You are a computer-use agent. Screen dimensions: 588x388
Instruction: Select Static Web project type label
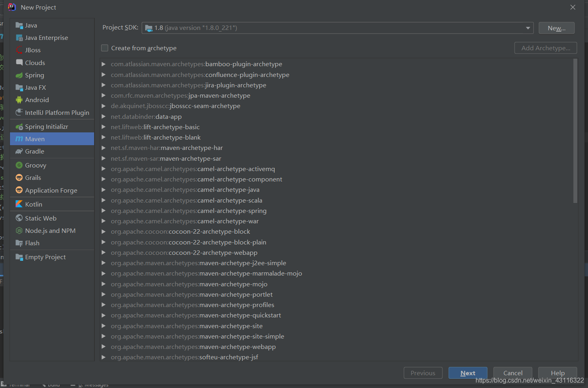click(41, 218)
